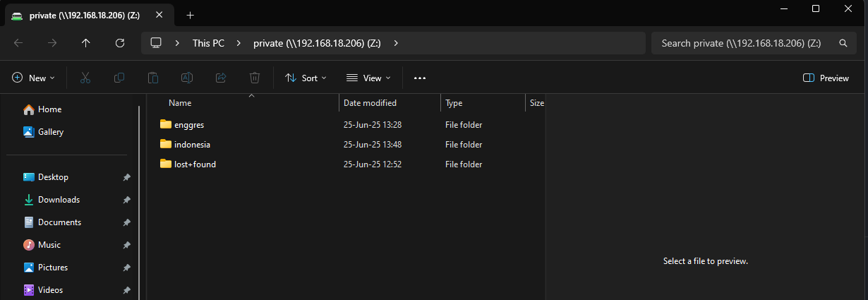Unpin Videos using its pin icon
The image size is (868, 300).
(126, 290)
